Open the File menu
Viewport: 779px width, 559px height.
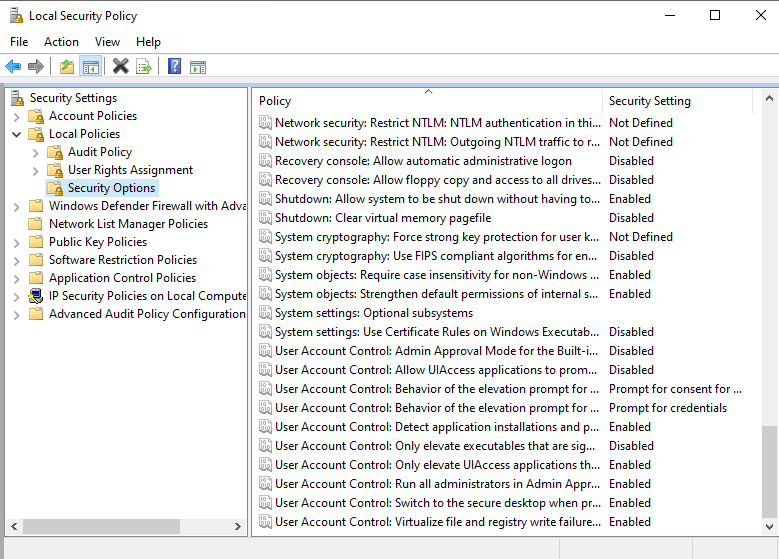19,42
